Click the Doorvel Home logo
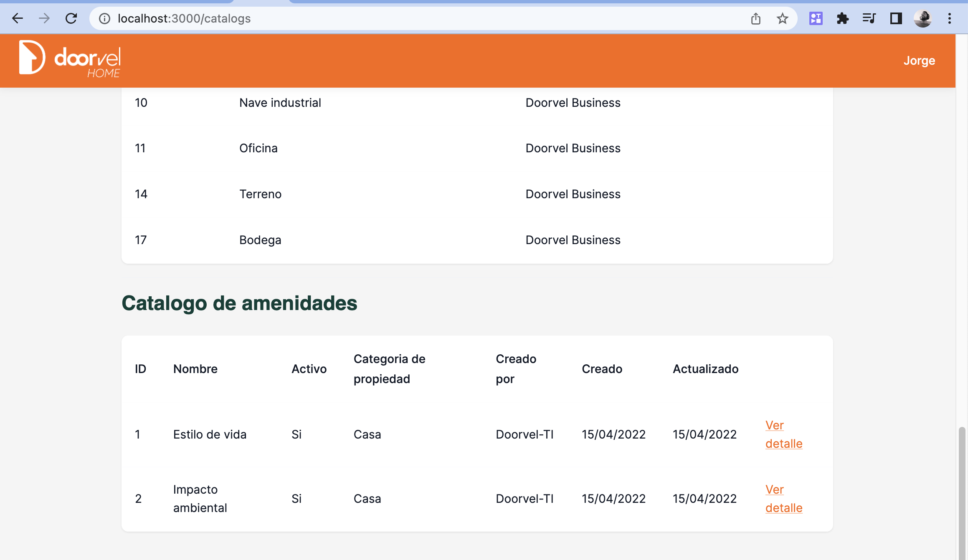Viewport: 968px width, 560px height. [x=70, y=59]
